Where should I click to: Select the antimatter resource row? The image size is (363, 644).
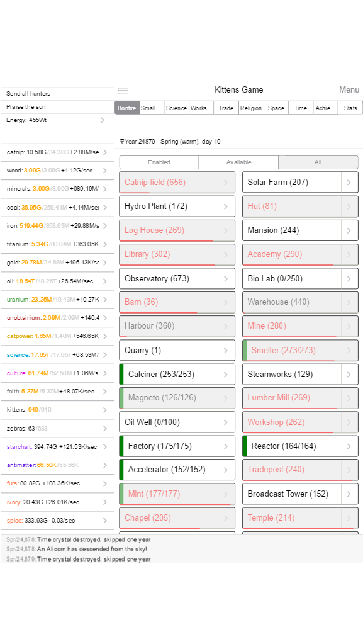click(57, 465)
